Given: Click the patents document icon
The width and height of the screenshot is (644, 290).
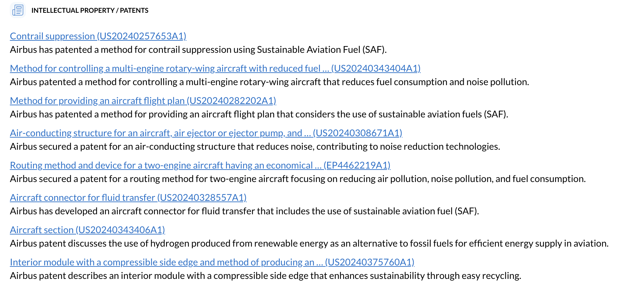Looking at the screenshot, I should (18, 10).
